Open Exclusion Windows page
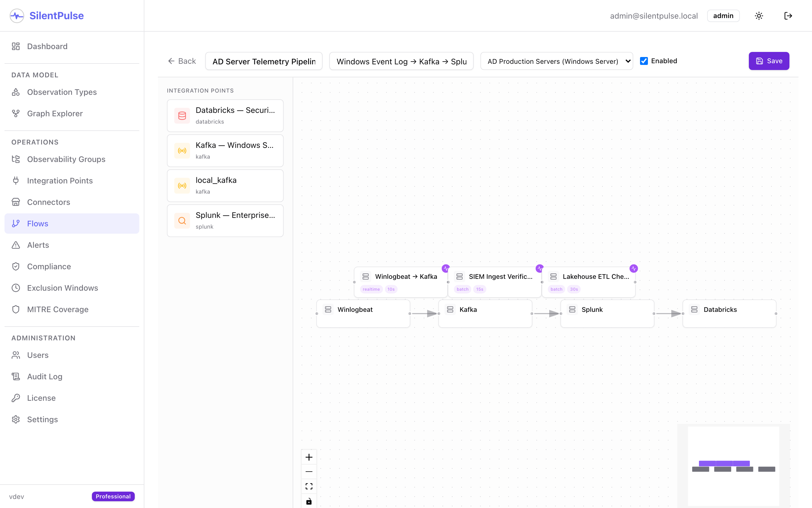 [x=72, y=288]
